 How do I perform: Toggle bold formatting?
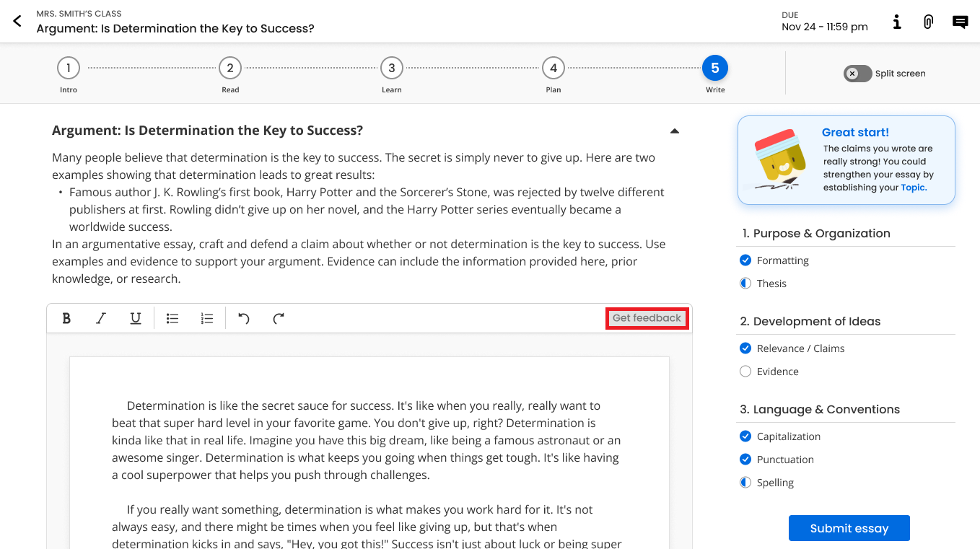coord(66,318)
